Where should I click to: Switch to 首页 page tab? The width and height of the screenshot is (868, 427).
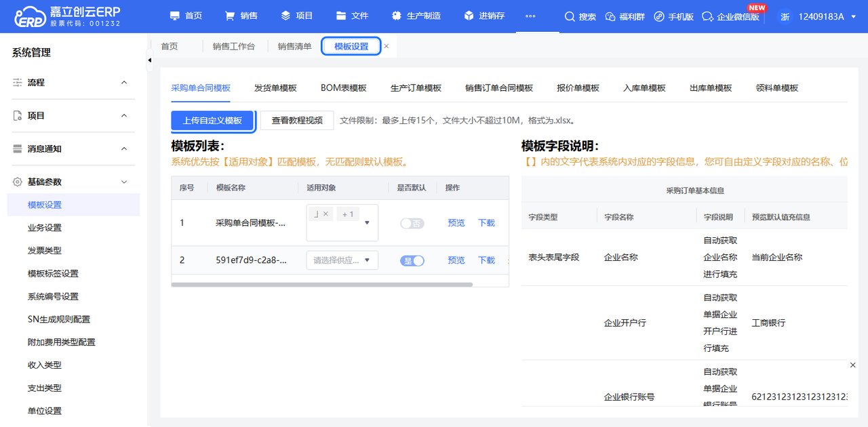[170, 46]
